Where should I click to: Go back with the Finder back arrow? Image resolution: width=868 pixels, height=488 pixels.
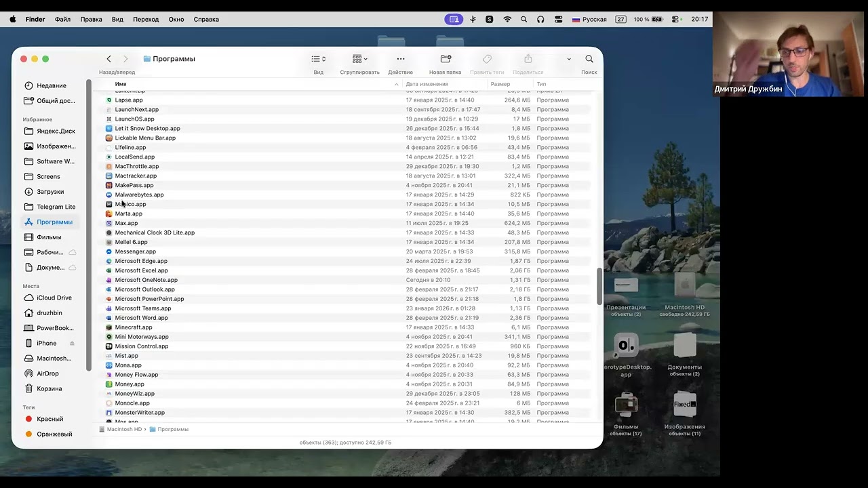108,59
